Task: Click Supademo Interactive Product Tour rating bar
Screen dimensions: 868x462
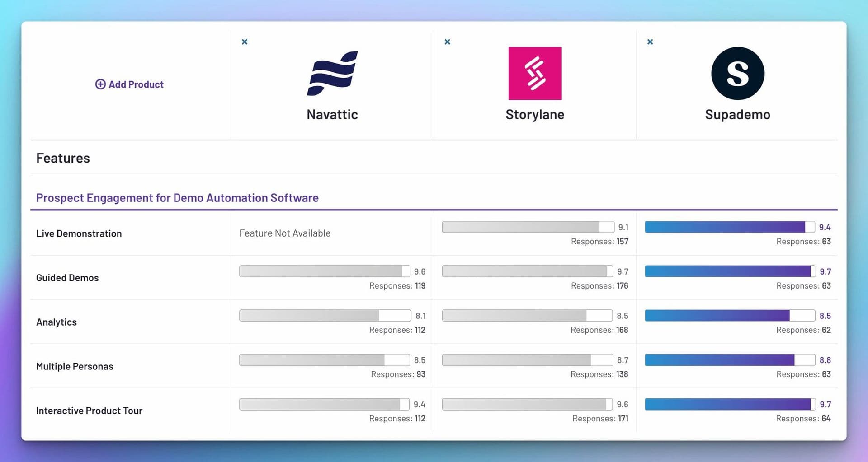Action: click(x=730, y=404)
